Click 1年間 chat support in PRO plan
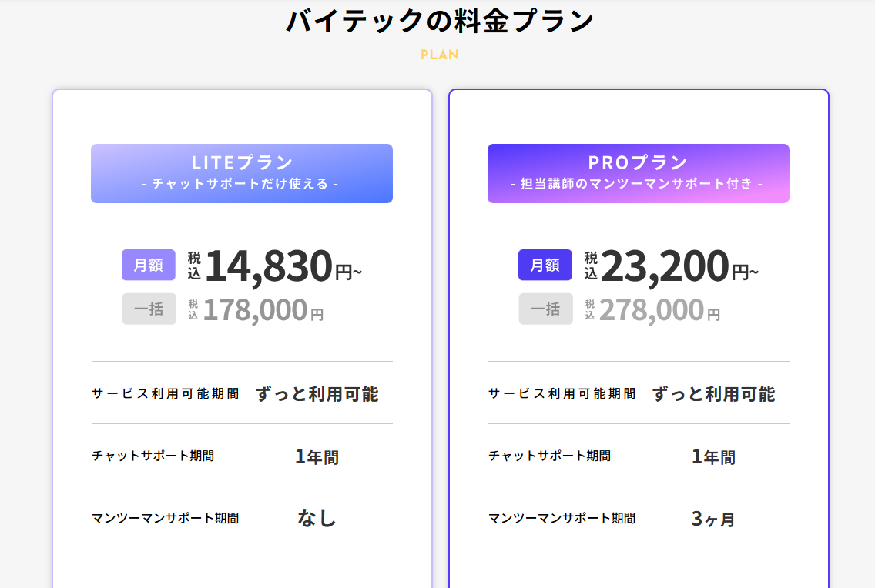 coord(714,457)
